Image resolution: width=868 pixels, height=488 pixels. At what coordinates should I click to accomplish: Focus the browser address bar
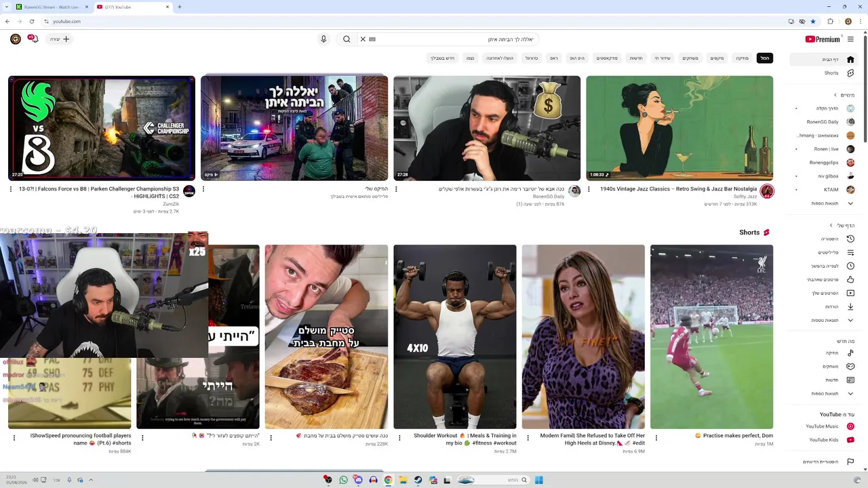[407, 21]
